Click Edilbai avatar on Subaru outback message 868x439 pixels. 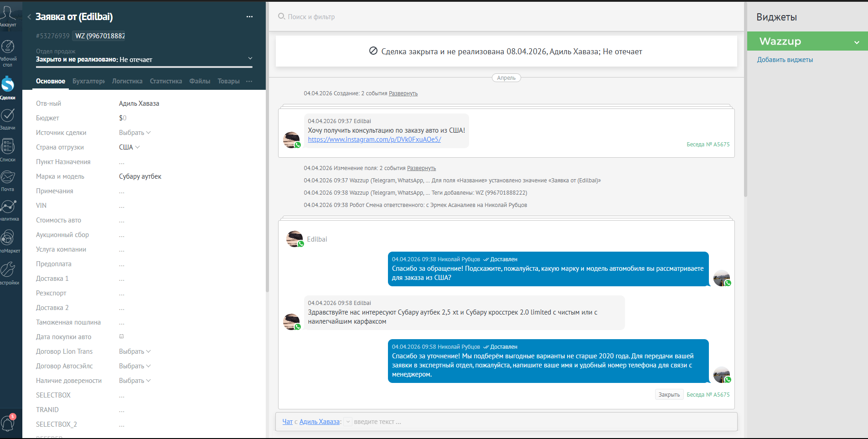(291, 322)
